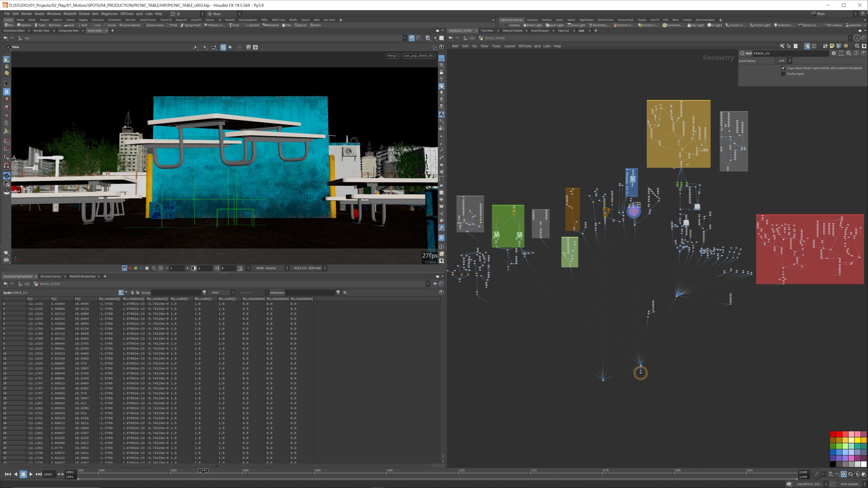
Task: Add a VR Camera from the shelf
Action: (832, 25)
